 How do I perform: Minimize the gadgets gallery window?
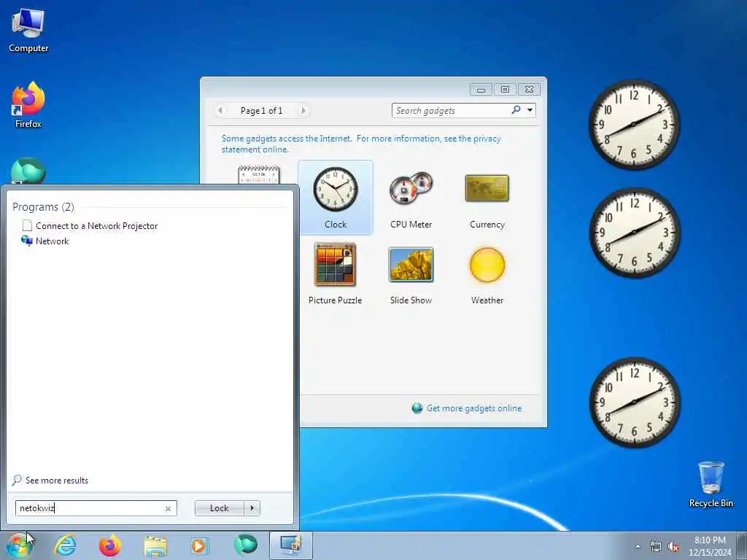[x=481, y=89]
